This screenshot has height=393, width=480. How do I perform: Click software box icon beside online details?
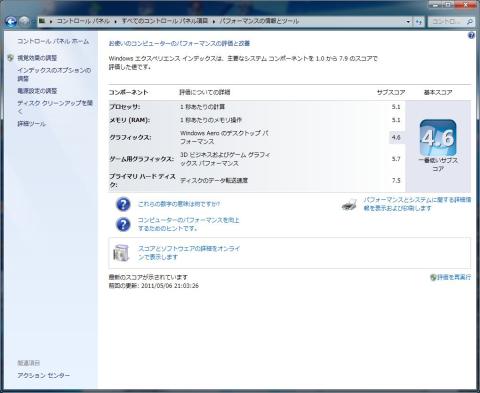[121, 253]
